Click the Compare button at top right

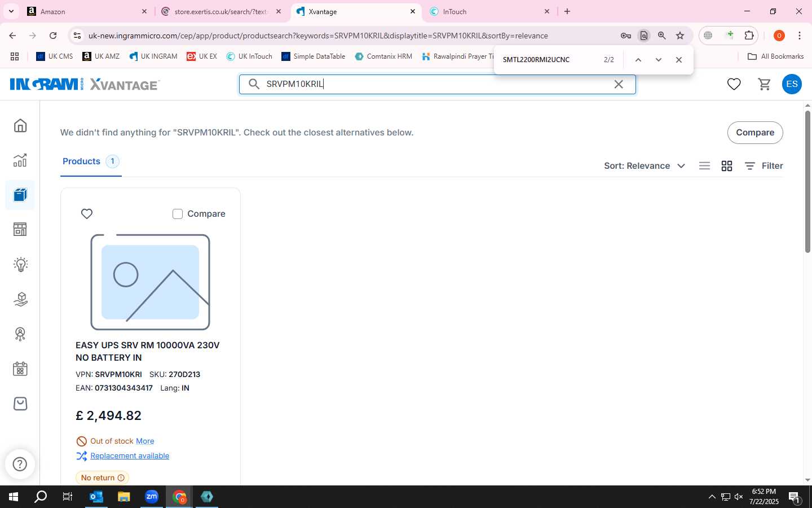[755, 133]
